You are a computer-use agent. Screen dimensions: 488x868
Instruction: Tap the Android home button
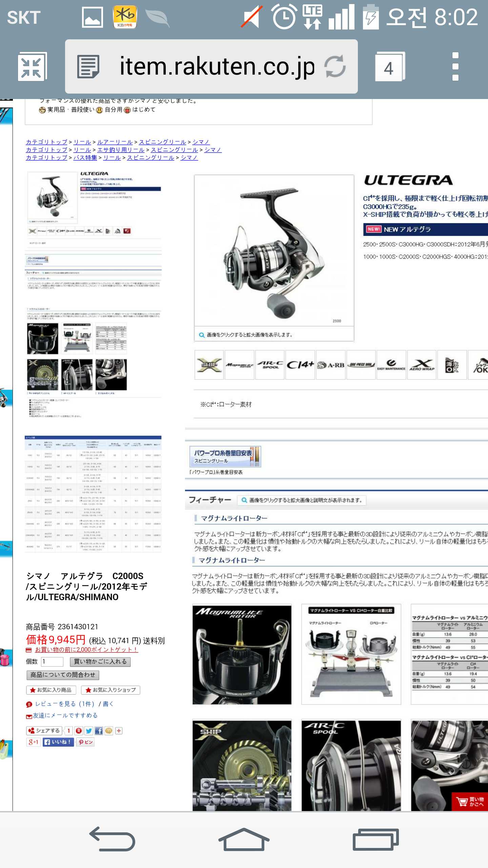[x=244, y=839]
